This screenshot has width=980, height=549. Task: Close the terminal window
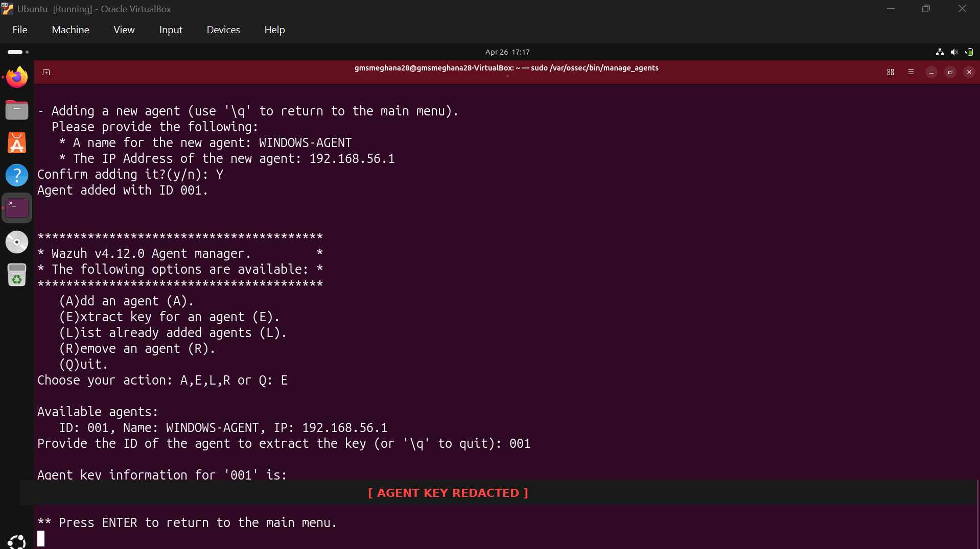pyautogui.click(x=969, y=73)
